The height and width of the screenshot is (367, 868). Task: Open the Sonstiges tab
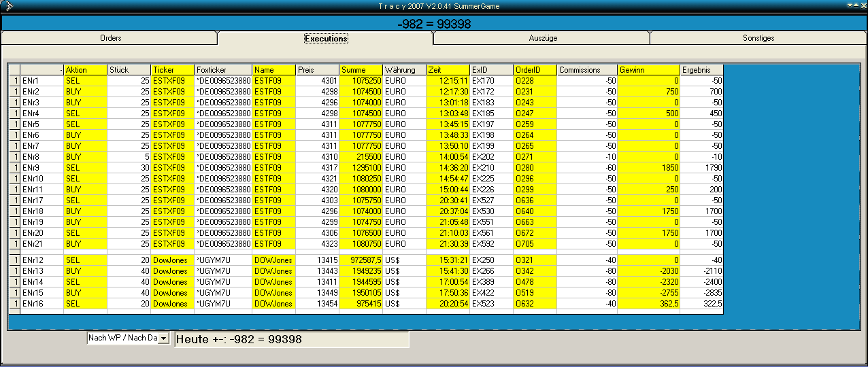758,38
